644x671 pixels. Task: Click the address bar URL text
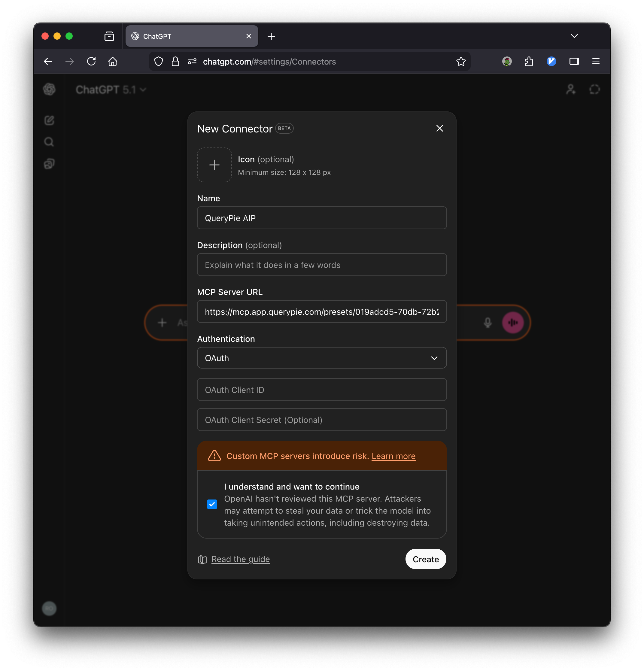[x=269, y=62]
